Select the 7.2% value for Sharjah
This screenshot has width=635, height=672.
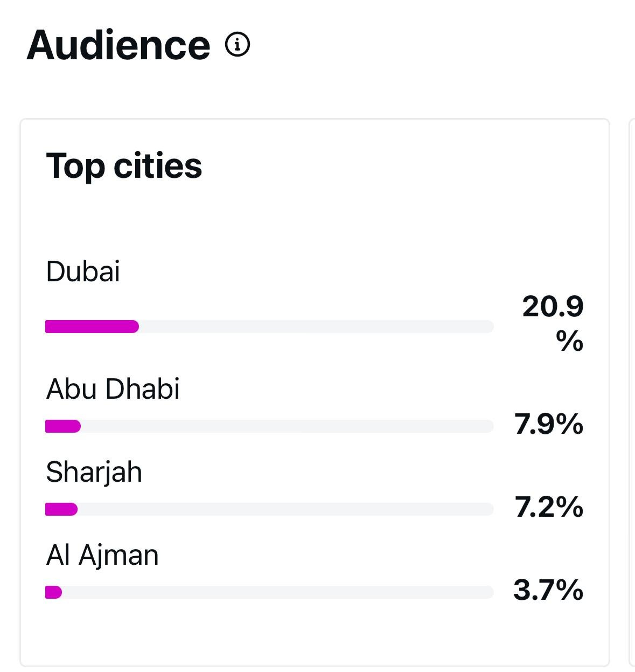(x=549, y=507)
